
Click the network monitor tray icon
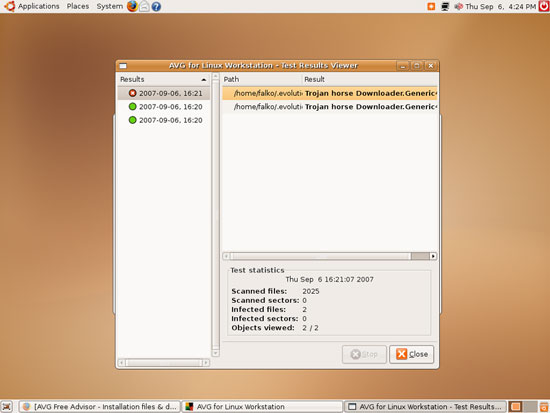[445, 6]
